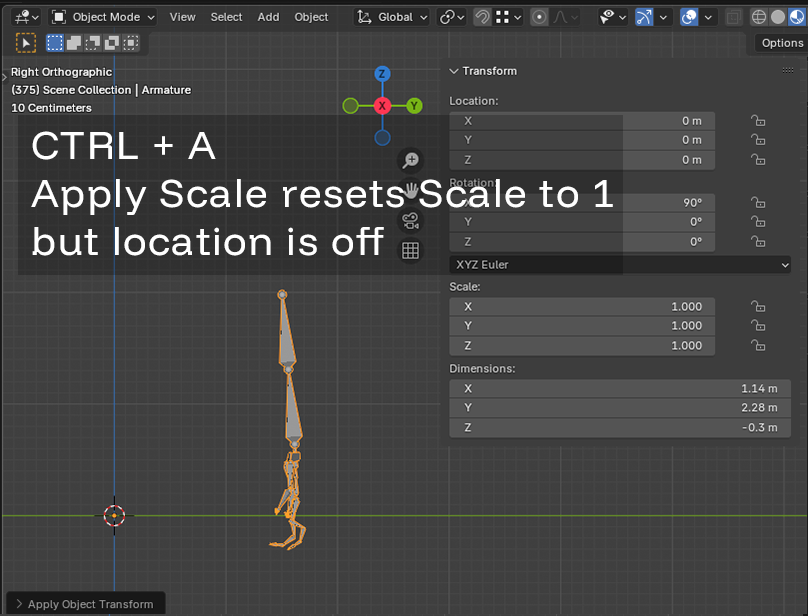
Task: Choose the extend selection mode
Action: (x=74, y=43)
